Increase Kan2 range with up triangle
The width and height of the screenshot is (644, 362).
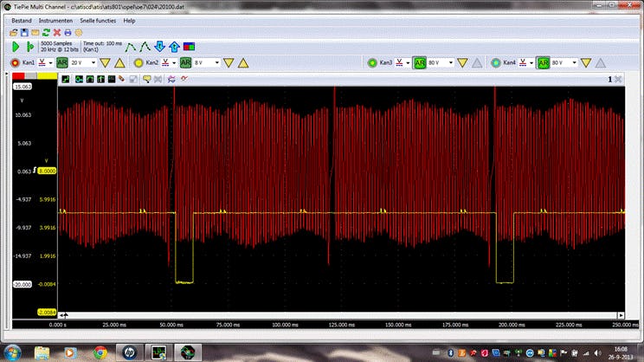coord(243,63)
